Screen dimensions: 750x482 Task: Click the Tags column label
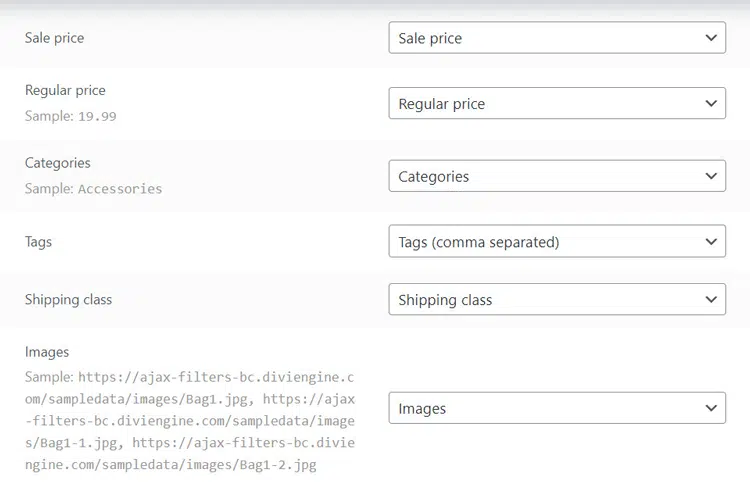(38, 242)
